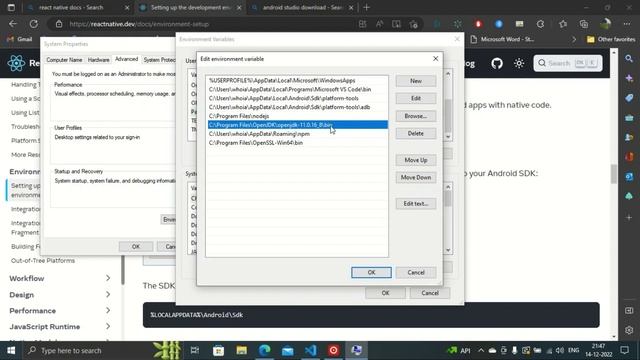
Task: Click Cancel in Environment Variables window
Action: pyautogui.click(x=430, y=293)
